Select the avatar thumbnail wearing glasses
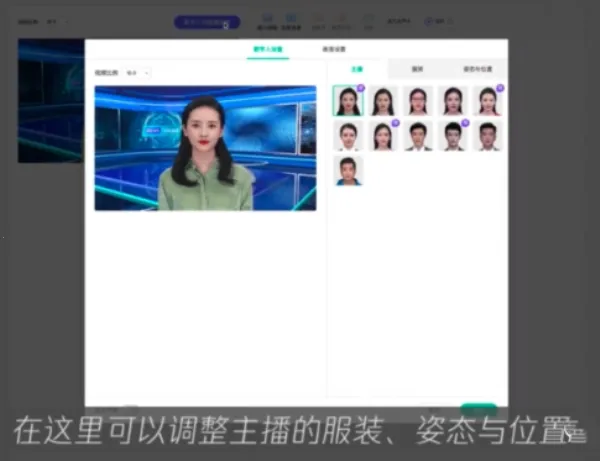Viewport: 600px width, 461px height. click(x=417, y=101)
